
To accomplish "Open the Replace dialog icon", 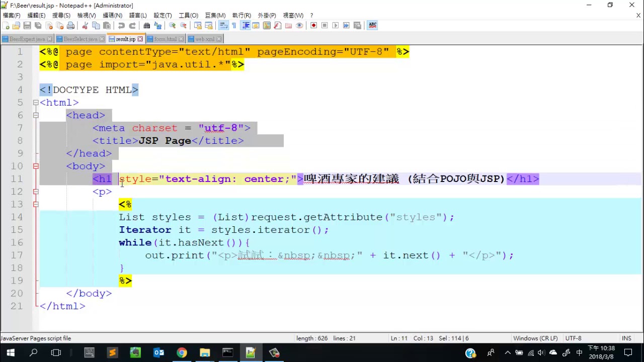I will click(157, 25).
